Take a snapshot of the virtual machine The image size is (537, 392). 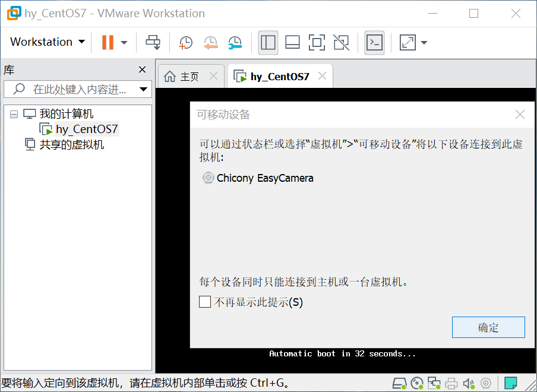pos(185,42)
